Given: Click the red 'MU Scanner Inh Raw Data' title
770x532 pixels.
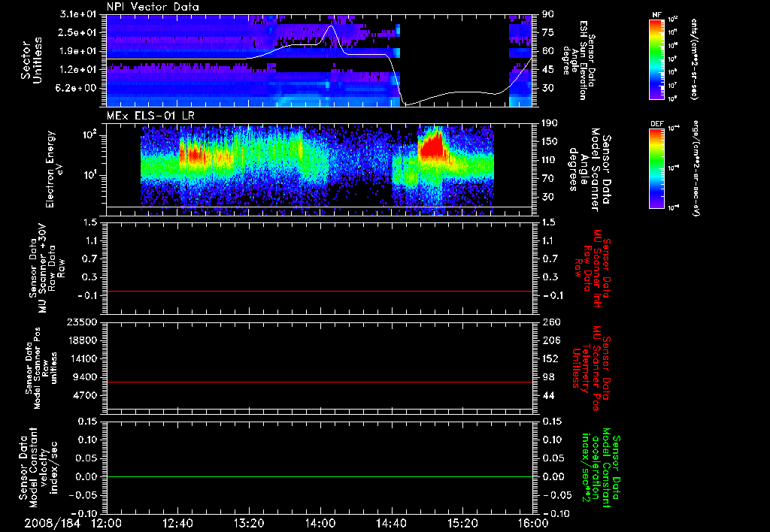Looking at the screenshot, I should click(593, 268).
